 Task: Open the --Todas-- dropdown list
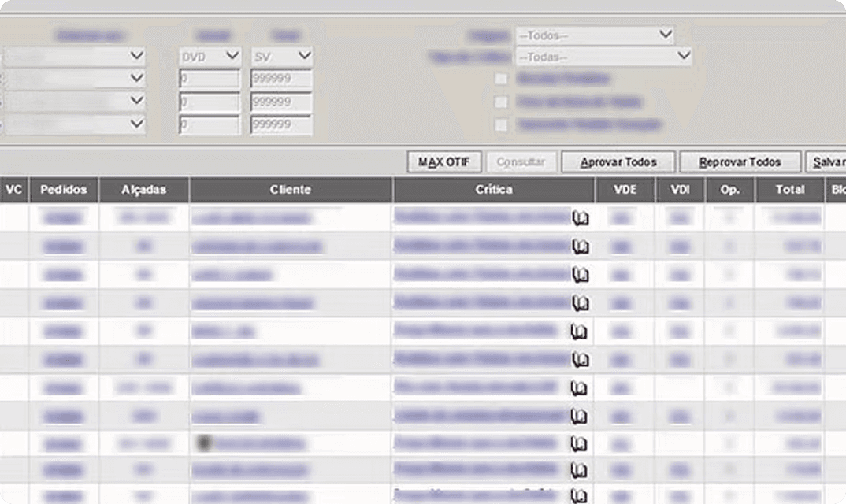click(603, 57)
